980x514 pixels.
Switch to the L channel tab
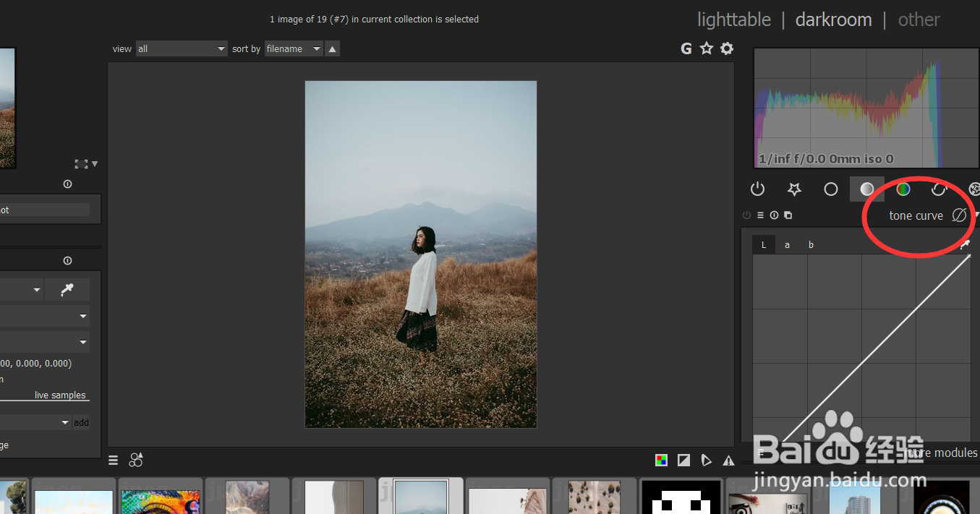764,245
